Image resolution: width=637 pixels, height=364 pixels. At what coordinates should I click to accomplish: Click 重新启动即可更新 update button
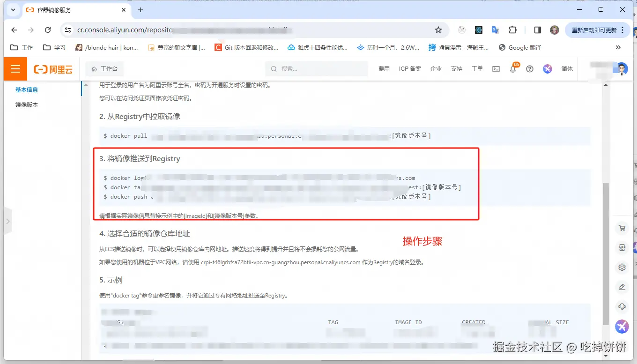tap(597, 30)
